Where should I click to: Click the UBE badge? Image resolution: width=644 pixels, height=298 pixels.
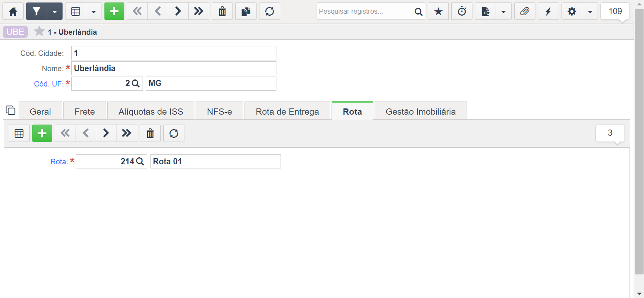click(15, 32)
